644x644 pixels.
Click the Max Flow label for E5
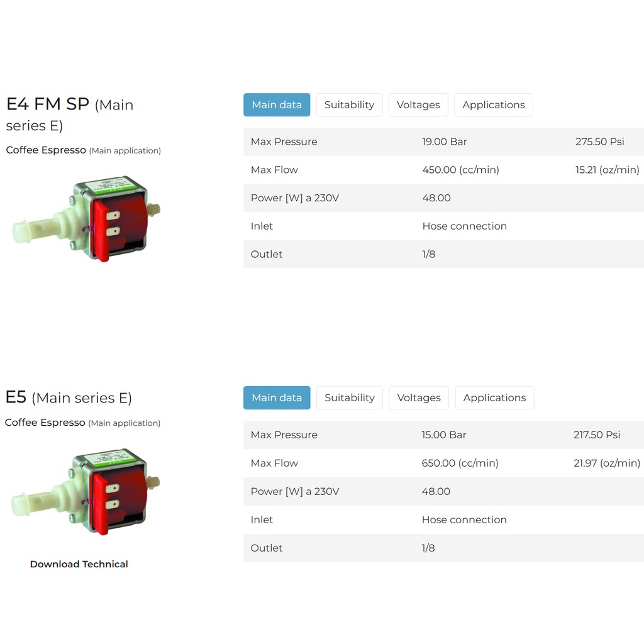(x=274, y=463)
